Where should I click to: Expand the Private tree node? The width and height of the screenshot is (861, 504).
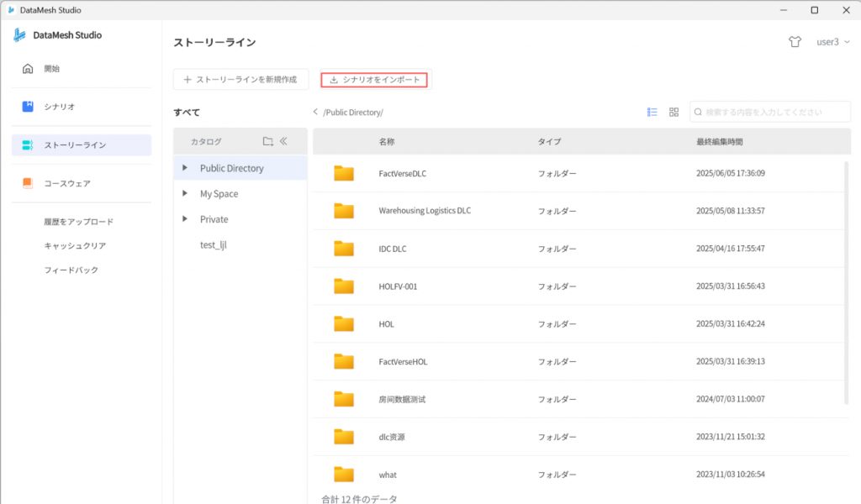185,219
